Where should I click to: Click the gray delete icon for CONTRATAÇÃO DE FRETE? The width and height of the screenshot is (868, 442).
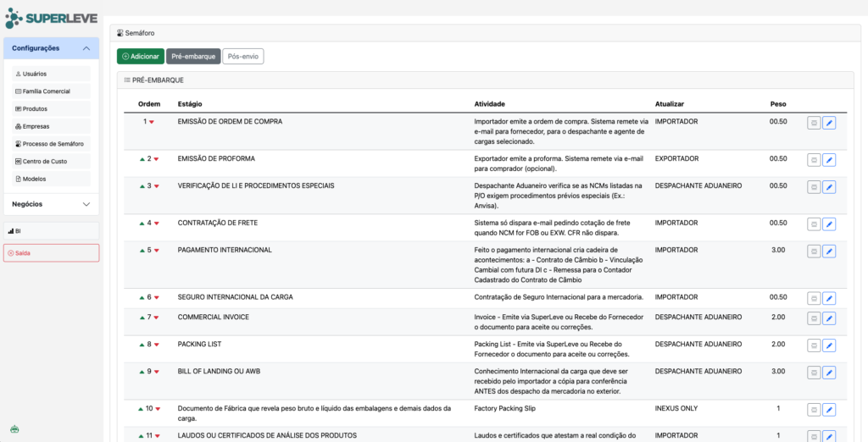[x=813, y=224]
